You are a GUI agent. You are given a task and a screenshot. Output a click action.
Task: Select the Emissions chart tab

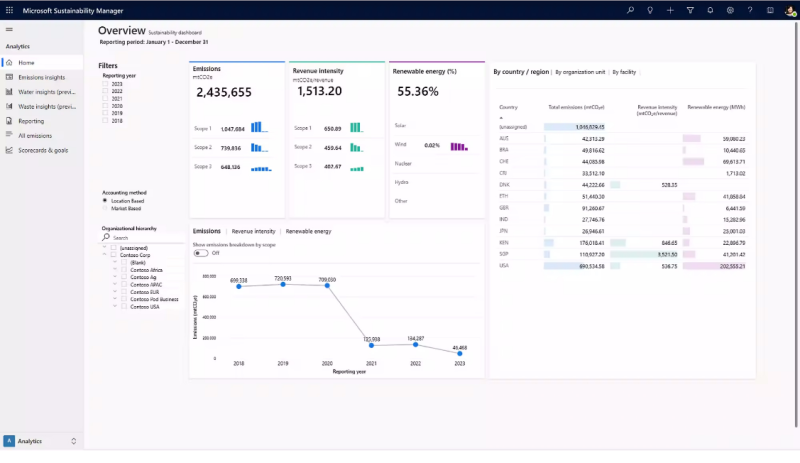pos(207,231)
